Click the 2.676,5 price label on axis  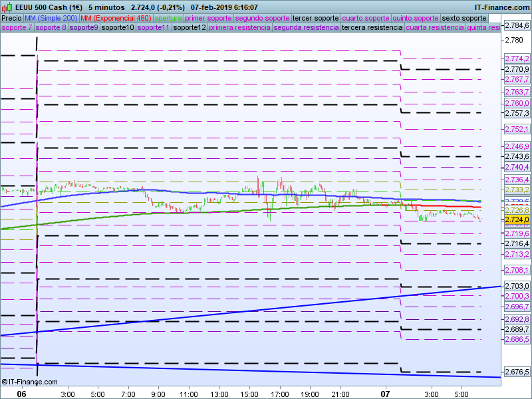tap(516, 371)
